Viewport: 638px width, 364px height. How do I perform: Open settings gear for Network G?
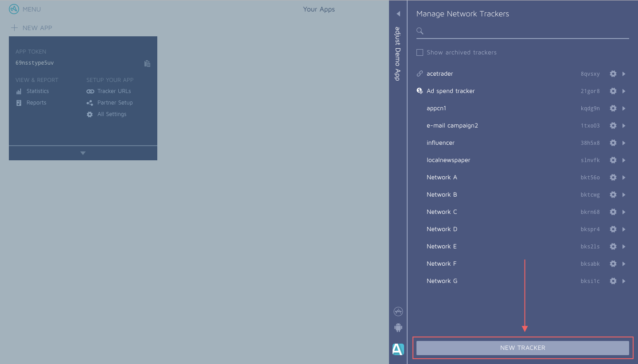613,281
